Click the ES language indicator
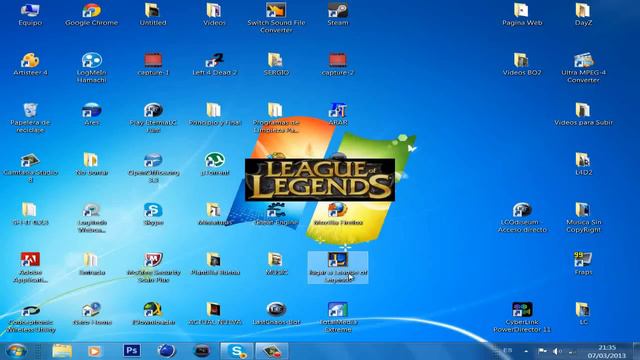The height and width of the screenshot is (360, 640). click(508, 351)
